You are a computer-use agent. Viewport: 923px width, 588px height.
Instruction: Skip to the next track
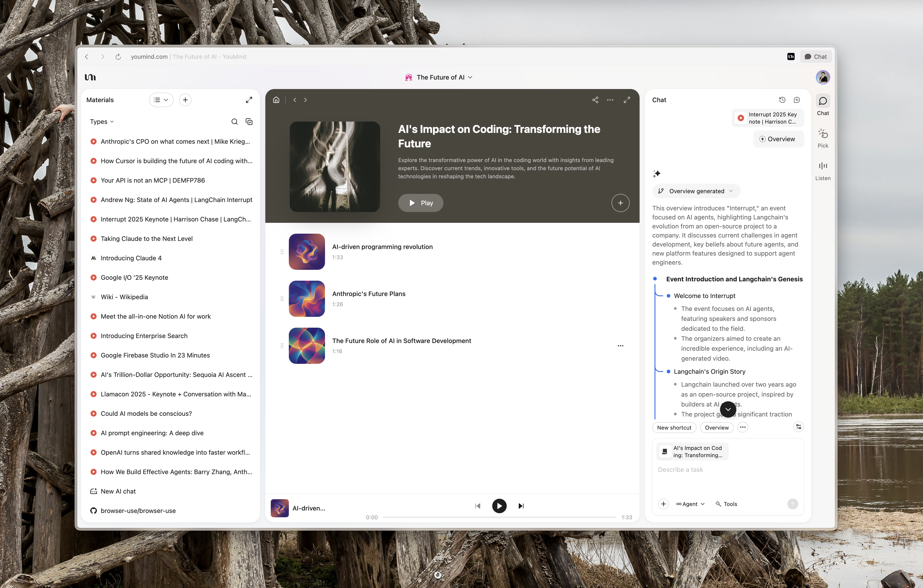click(x=521, y=506)
